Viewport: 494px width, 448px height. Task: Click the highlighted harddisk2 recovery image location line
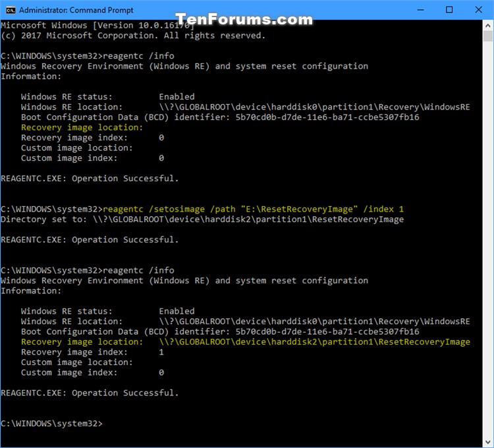point(246,342)
